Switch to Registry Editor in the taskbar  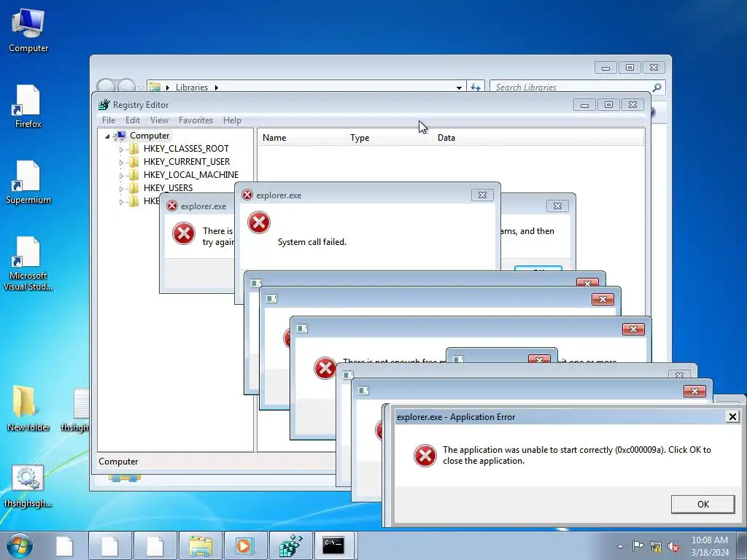pyautogui.click(x=290, y=545)
